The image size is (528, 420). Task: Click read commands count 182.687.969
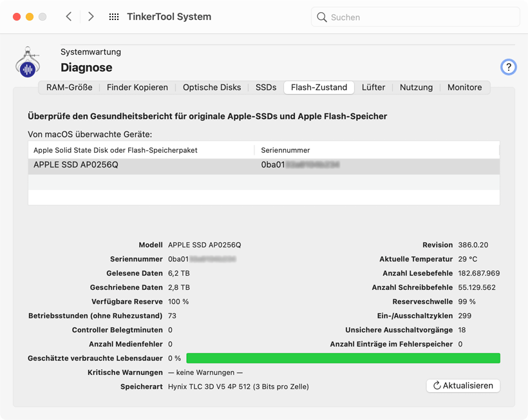479,273
